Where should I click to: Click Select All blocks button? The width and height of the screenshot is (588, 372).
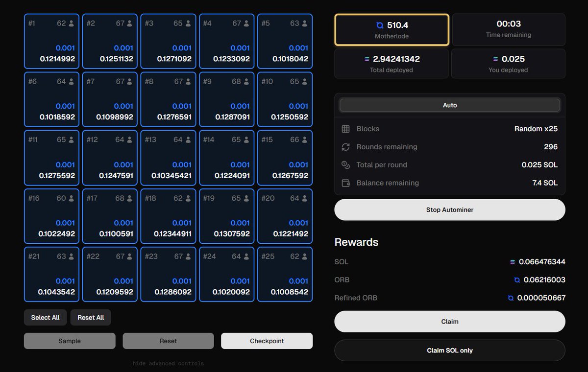tap(45, 318)
